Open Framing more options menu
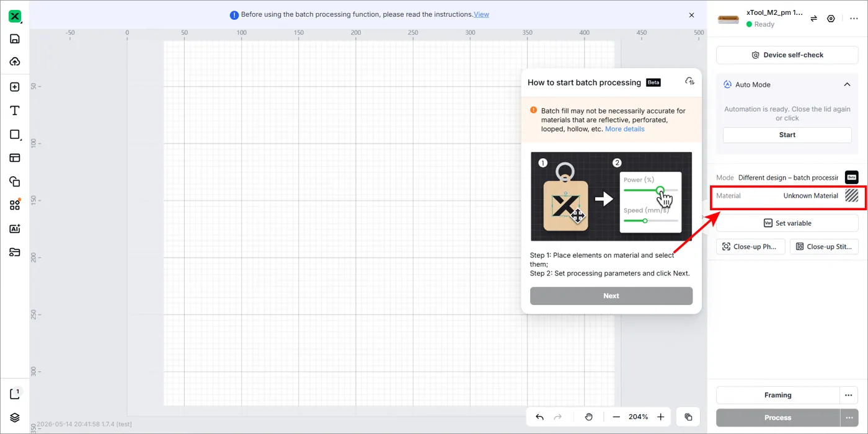The height and width of the screenshot is (434, 868). point(849,395)
